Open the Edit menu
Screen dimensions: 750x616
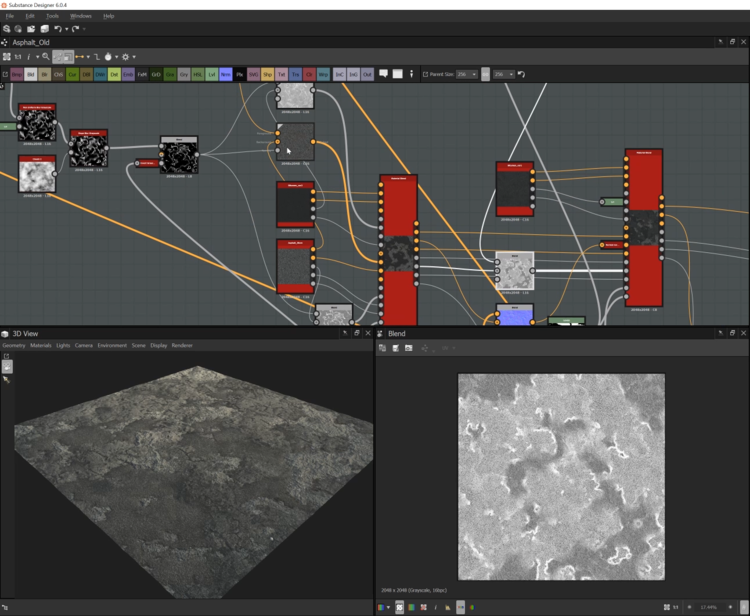(30, 16)
